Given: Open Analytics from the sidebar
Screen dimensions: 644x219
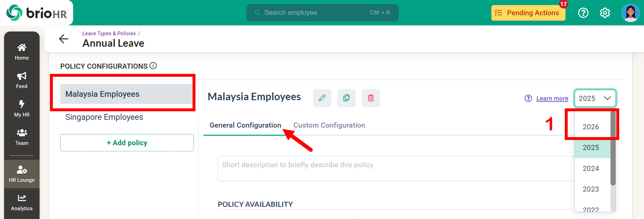Looking at the screenshot, I should click(x=22, y=203).
